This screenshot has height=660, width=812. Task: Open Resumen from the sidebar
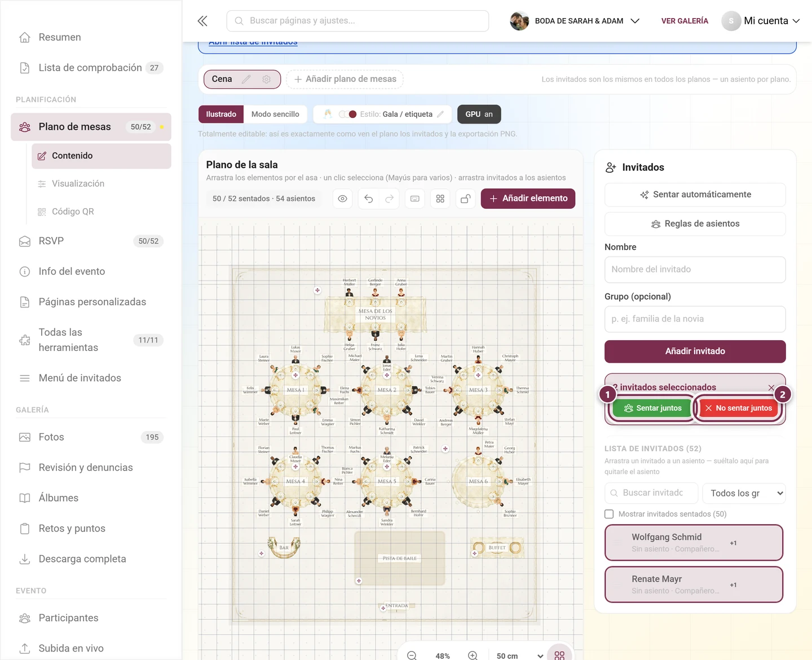[90, 37]
